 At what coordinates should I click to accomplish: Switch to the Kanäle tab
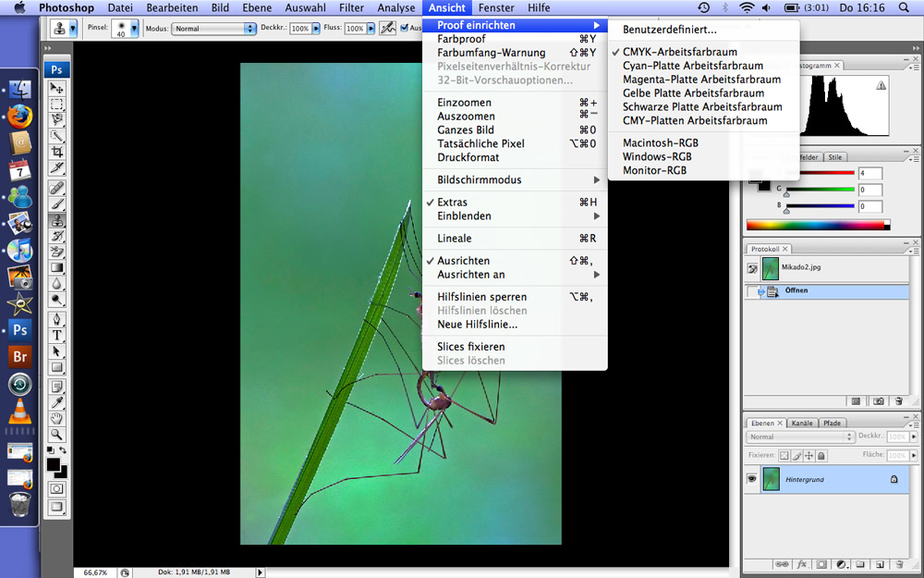coord(802,423)
